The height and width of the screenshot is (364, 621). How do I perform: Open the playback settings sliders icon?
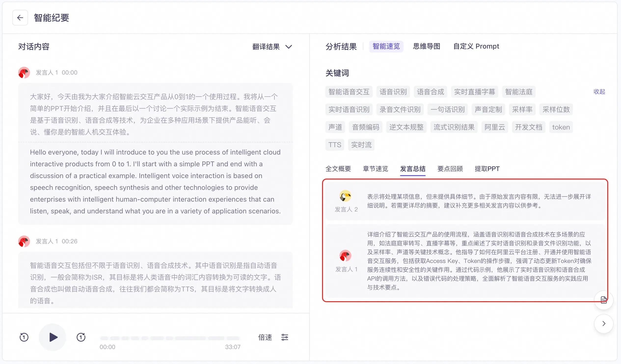(285, 337)
